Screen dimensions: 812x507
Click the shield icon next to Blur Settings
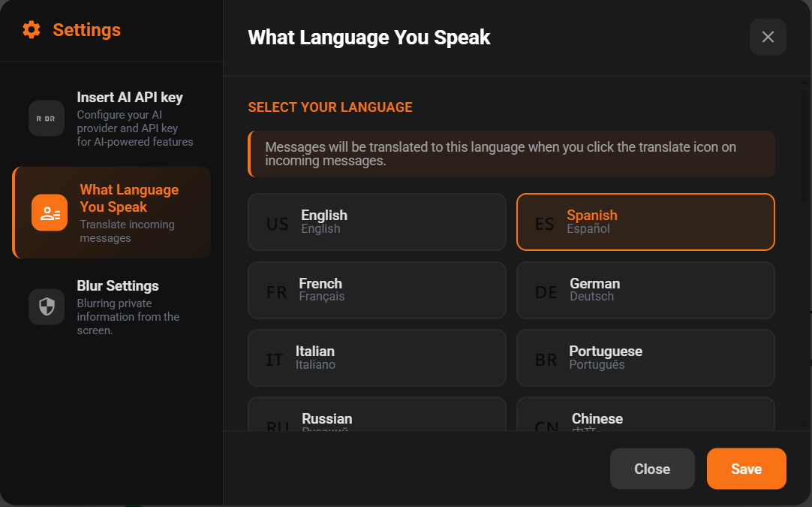tap(46, 307)
